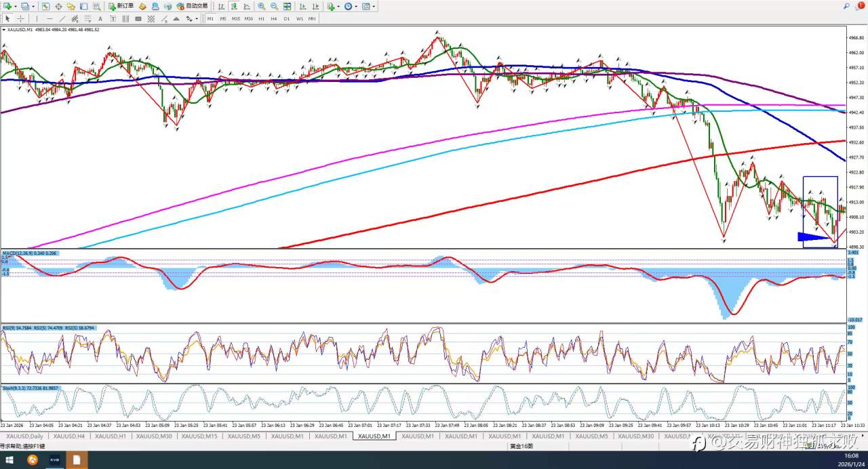Open the search icon at top right

(846, 6)
